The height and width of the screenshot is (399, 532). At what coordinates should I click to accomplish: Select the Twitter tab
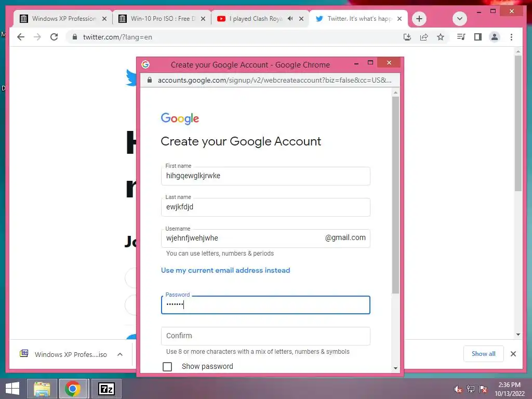[358, 19]
